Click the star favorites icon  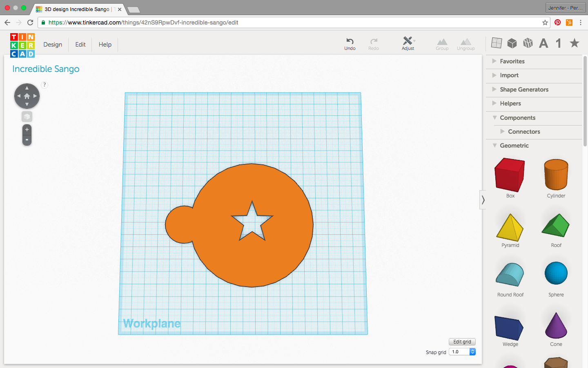click(575, 43)
